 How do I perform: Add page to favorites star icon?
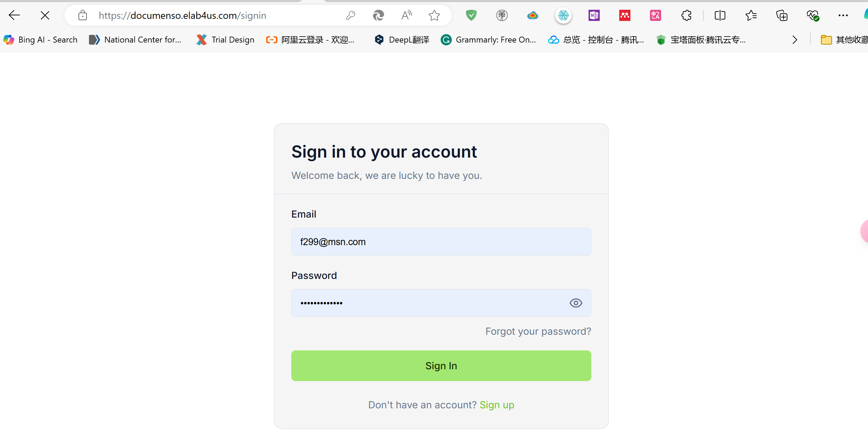pos(434,15)
